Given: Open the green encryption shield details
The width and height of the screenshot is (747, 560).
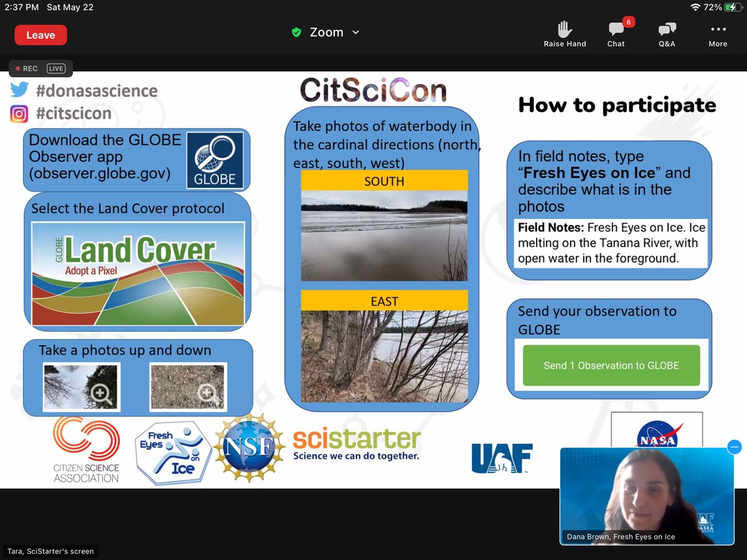Looking at the screenshot, I should 297,32.
